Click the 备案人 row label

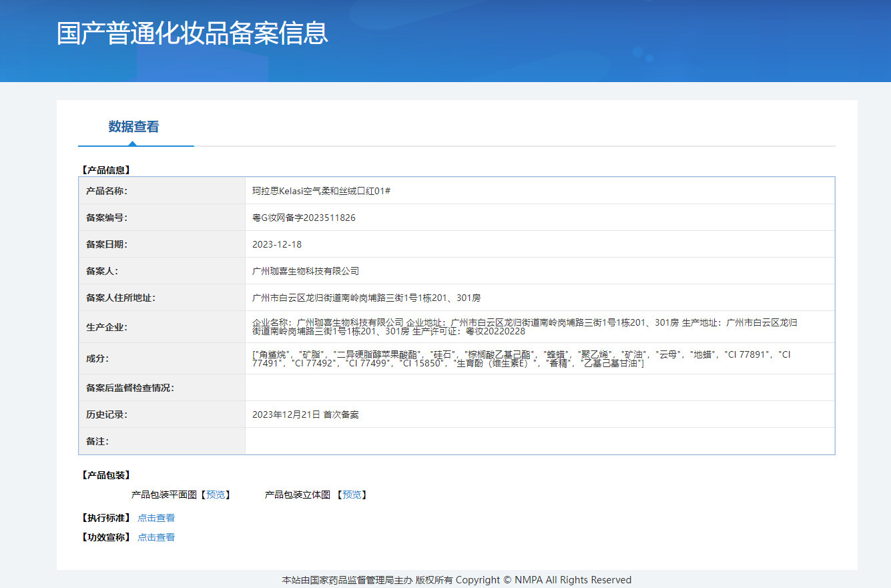point(102,271)
